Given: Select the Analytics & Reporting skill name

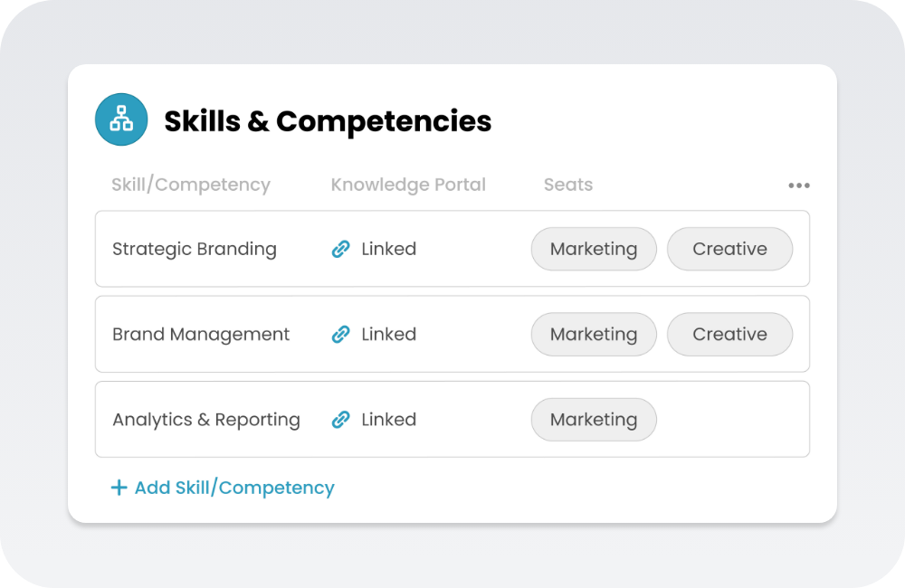Looking at the screenshot, I should [206, 420].
